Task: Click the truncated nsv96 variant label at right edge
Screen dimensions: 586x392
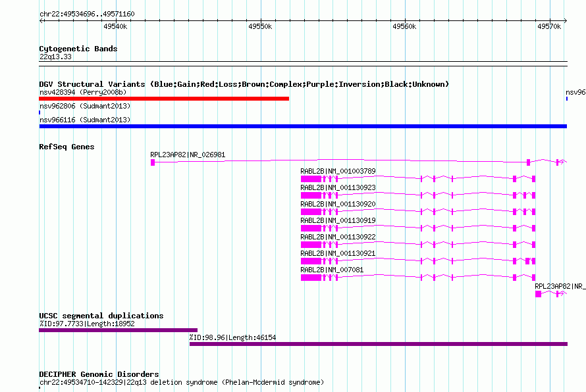Action: pos(575,92)
